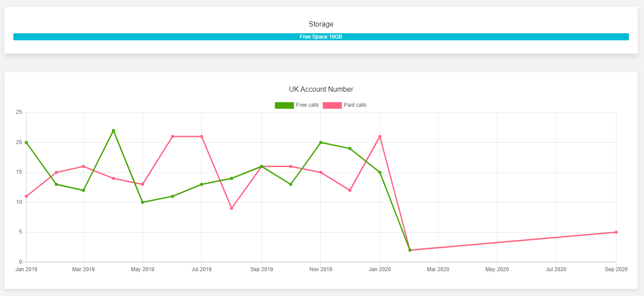Select pink Paid calls point at April 2019
The height and width of the screenshot is (296, 644).
pos(113,178)
